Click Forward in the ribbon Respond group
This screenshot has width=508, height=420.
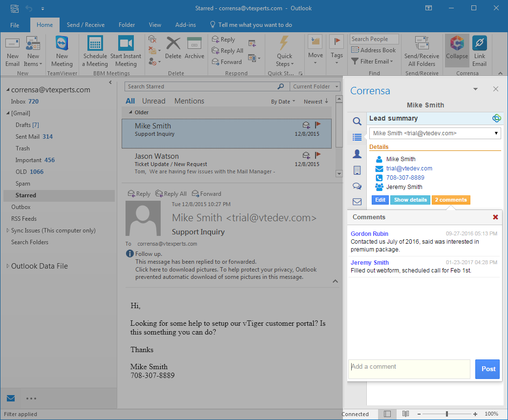tap(227, 62)
